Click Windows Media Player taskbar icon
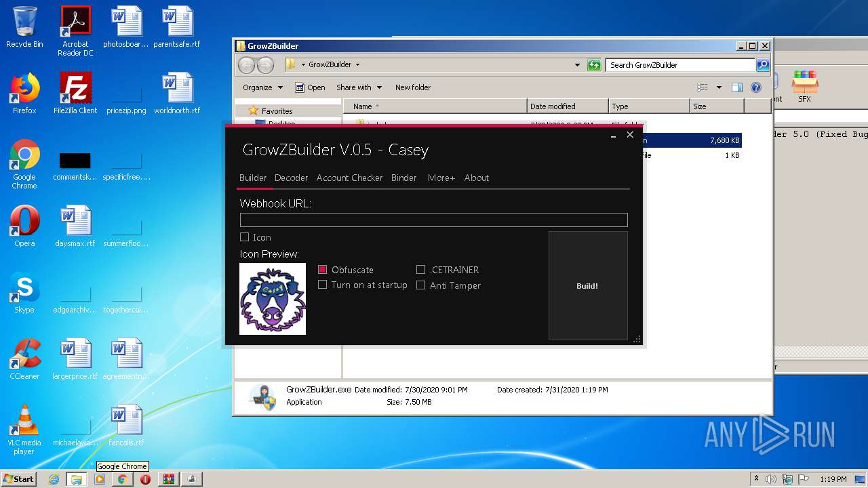868x488 pixels. click(100, 479)
